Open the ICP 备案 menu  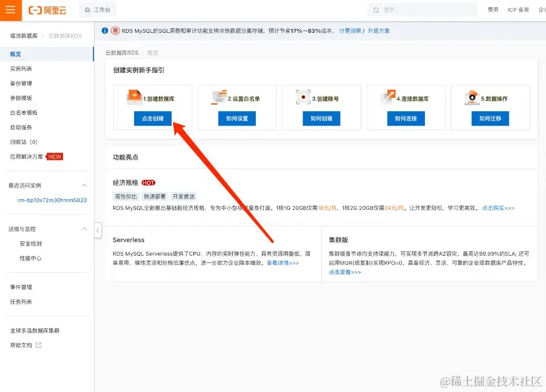point(518,10)
